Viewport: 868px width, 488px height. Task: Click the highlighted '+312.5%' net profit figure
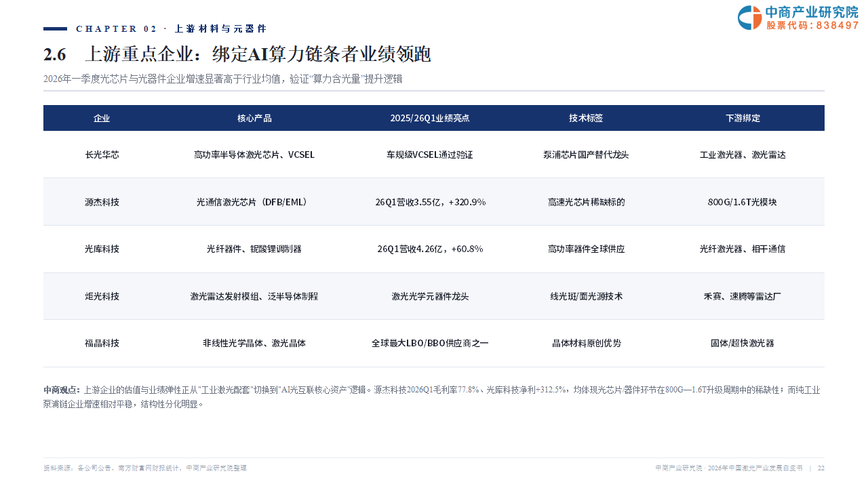point(551,390)
